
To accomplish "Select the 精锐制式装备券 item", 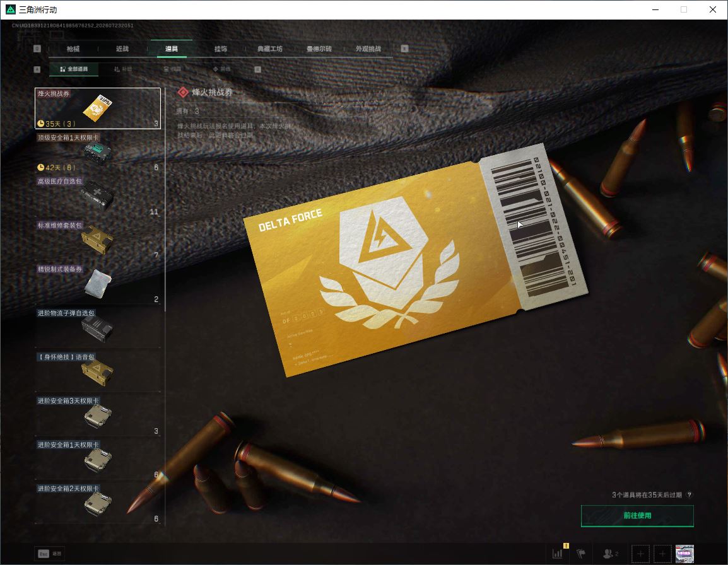I will (98, 284).
